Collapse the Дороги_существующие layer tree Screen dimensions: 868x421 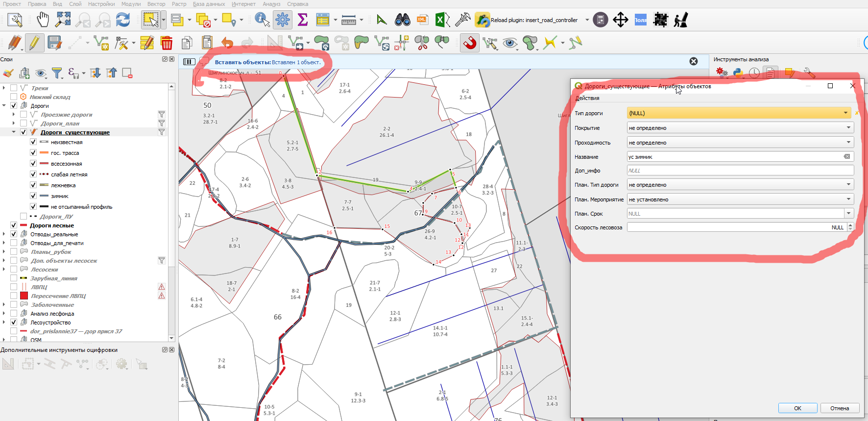click(x=14, y=132)
